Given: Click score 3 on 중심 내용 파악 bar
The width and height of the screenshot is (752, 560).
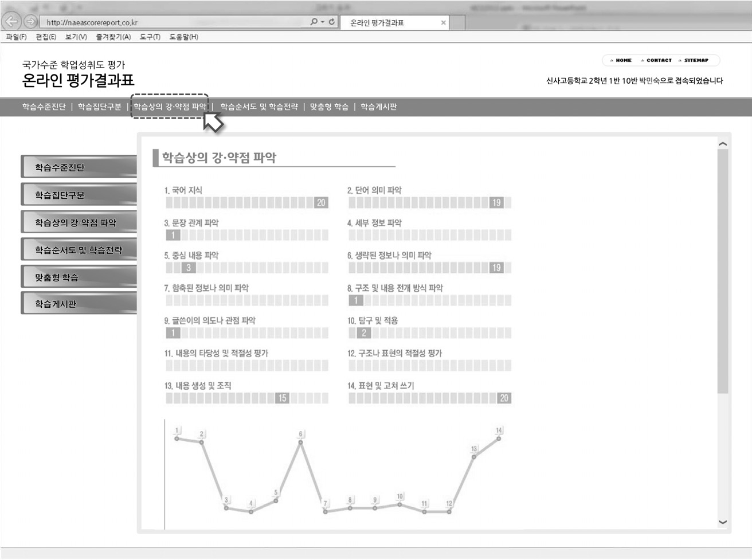Looking at the screenshot, I should 189,268.
